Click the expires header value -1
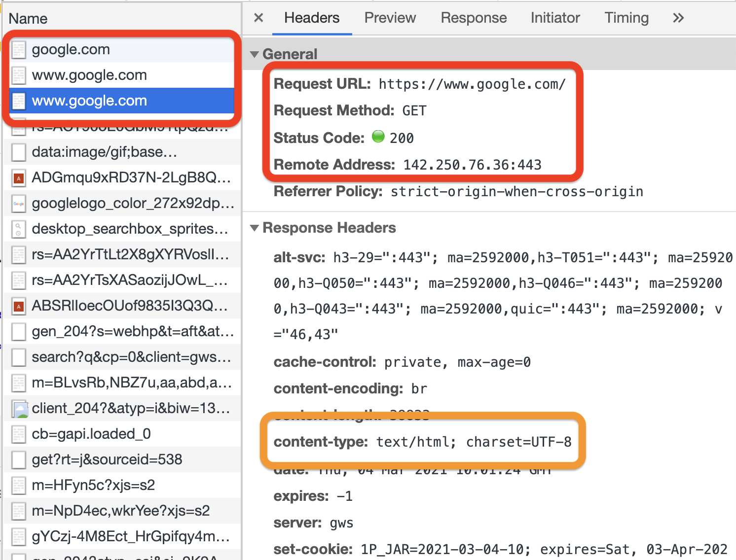This screenshot has height=560, width=736. [345, 496]
